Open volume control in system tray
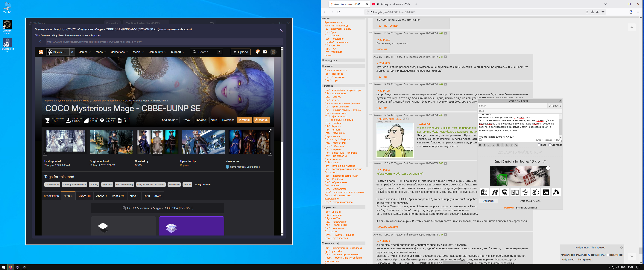 [x=618, y=267]
